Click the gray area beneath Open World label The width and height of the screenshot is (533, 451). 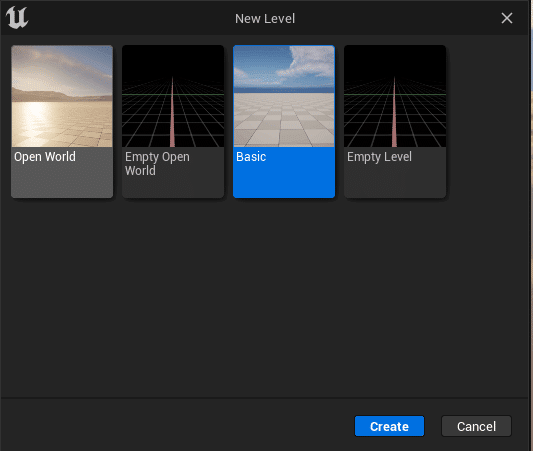pos(62,182)
